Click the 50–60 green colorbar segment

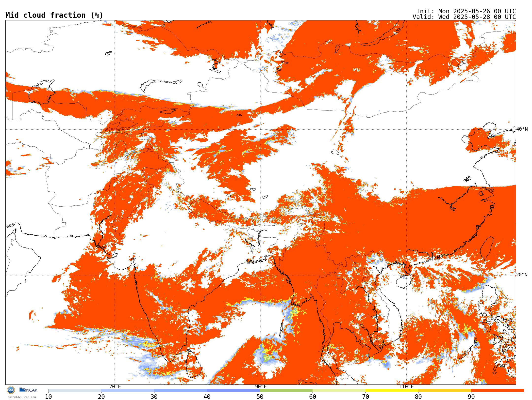(x=286, y=391)
